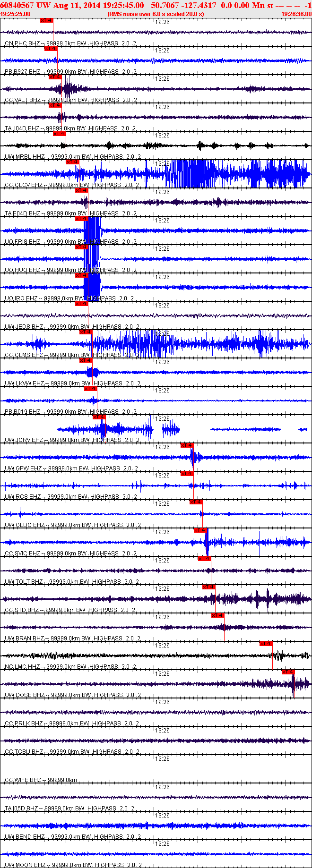This screenshot has width=312, height=868.
Task: Click the red pick flag on UW.LKVW trace
Action: (86, 360)
